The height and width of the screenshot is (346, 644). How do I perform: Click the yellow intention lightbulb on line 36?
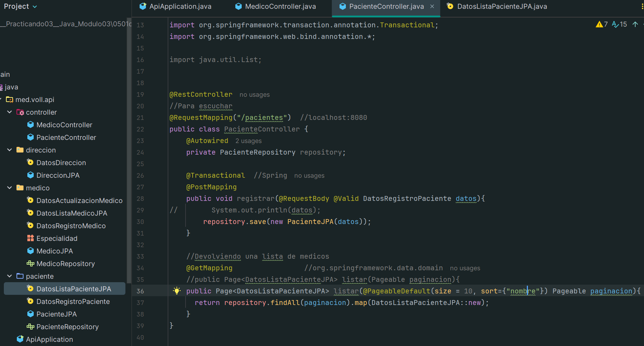coord(177,291)
